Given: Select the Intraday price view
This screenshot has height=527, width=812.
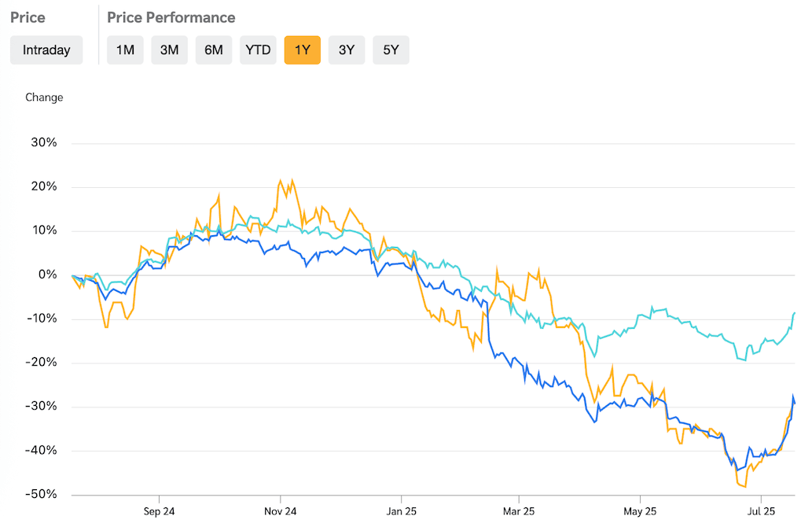Looking at the screenshot, I should tap(46, 50).
